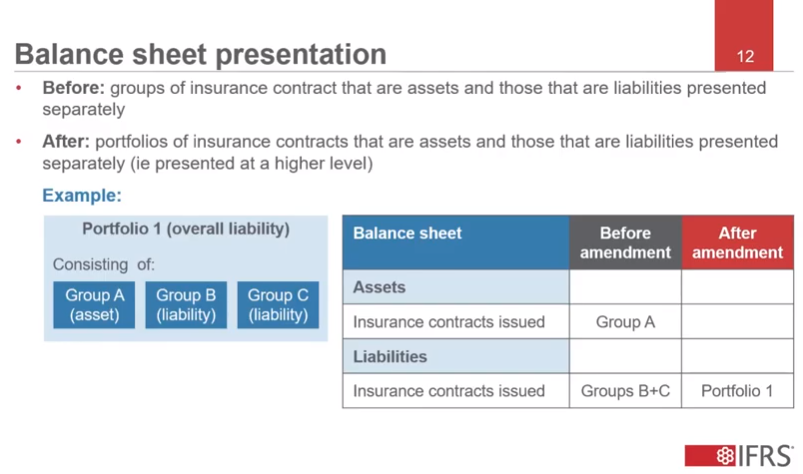
Task: Select the Group B (liability) blue box
Action: [x=186, y=305]
